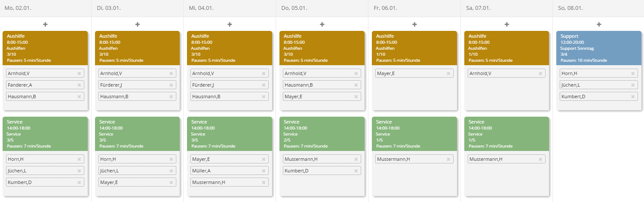Remove Arnhold,V from Monday Aushilfe shift
Image resolution: width=644 pixels, height=202 pixels.
click(x=79, y=73)
